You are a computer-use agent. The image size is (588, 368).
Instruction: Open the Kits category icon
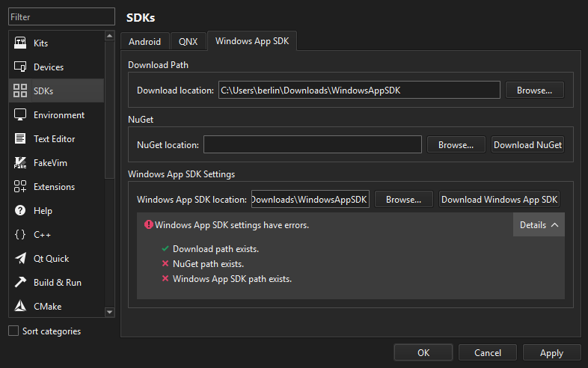[20, 43]
